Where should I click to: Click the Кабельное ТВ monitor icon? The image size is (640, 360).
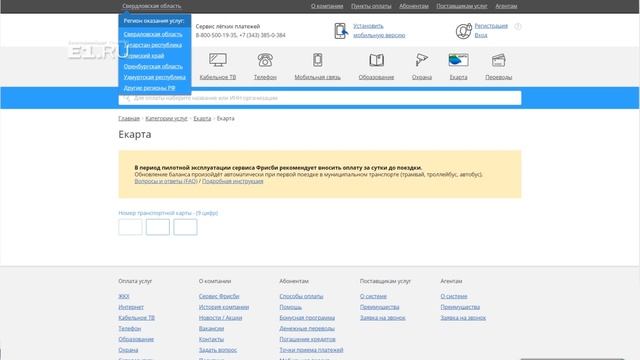coord(218,60)
